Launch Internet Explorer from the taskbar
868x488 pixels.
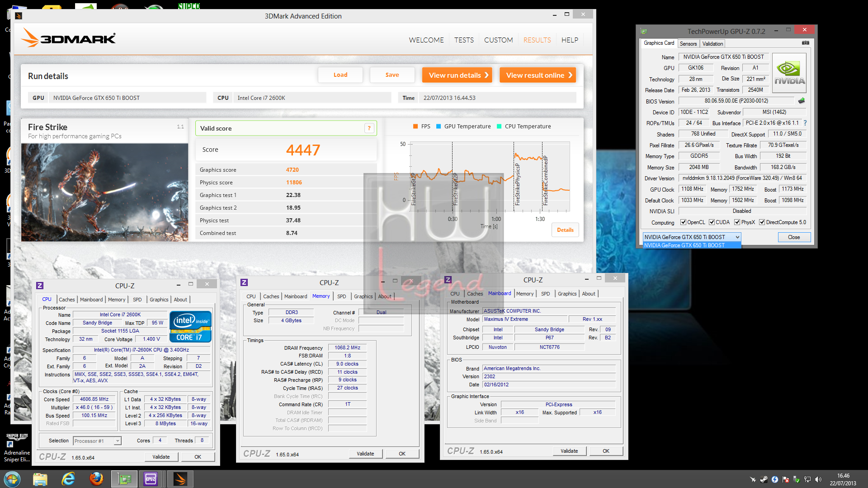(68, 479)
